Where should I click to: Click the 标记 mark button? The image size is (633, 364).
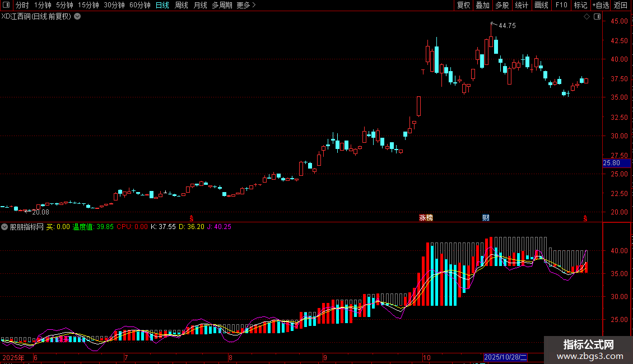coord(580,5)
